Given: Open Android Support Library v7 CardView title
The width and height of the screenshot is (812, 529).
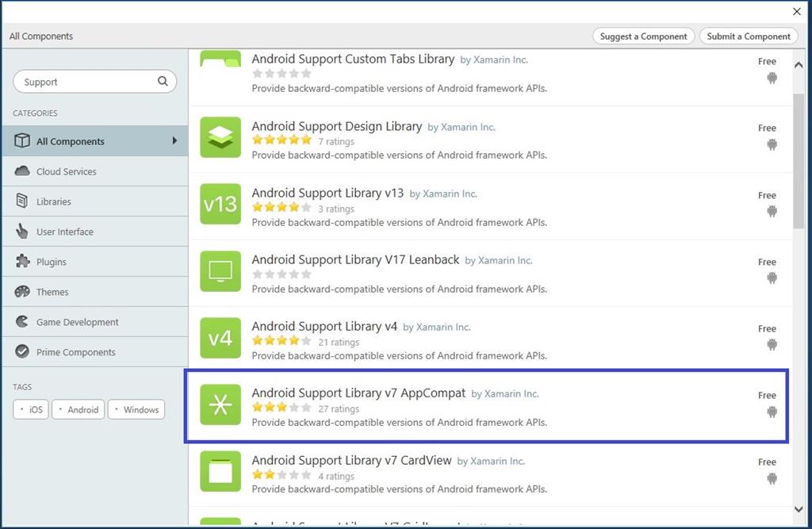Looking at the screenshot, I should (351, 459).
